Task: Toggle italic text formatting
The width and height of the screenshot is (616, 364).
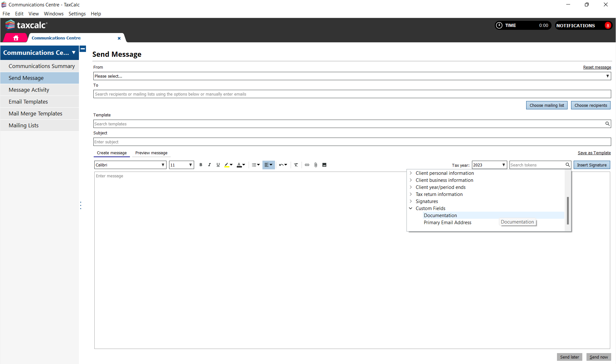Action: (x=210, y=165)
